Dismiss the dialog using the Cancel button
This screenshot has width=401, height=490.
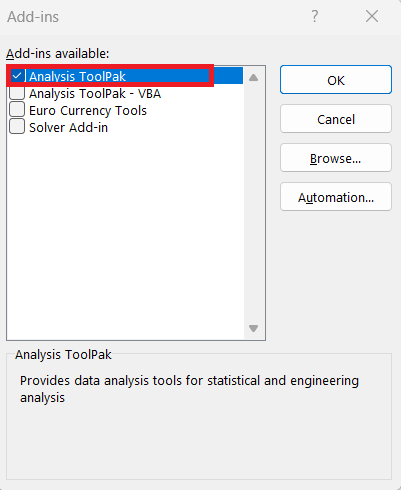pyautogui.click(x=336, y=119)
